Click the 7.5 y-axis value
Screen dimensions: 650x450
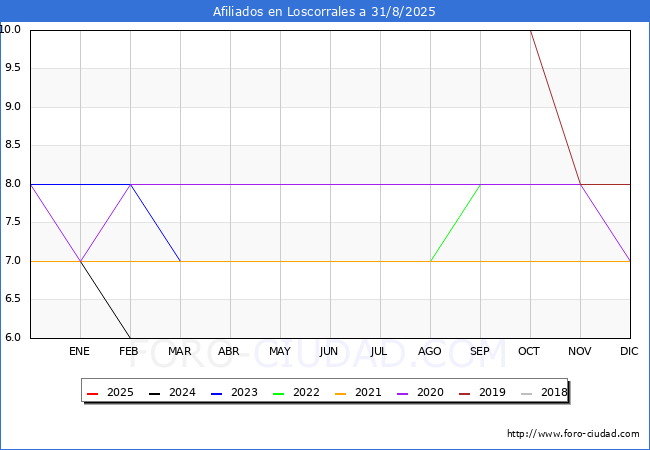point(13,222)
